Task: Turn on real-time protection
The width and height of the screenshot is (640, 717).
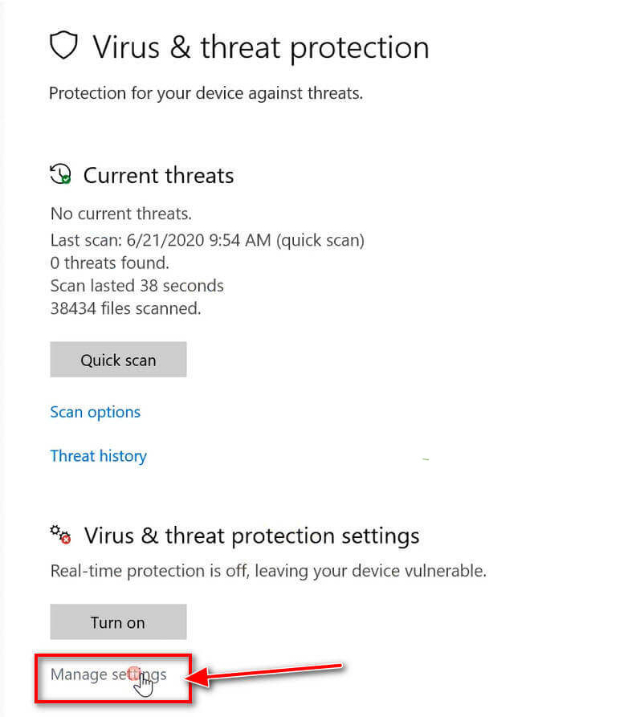Action: click(x=118, y=622)
